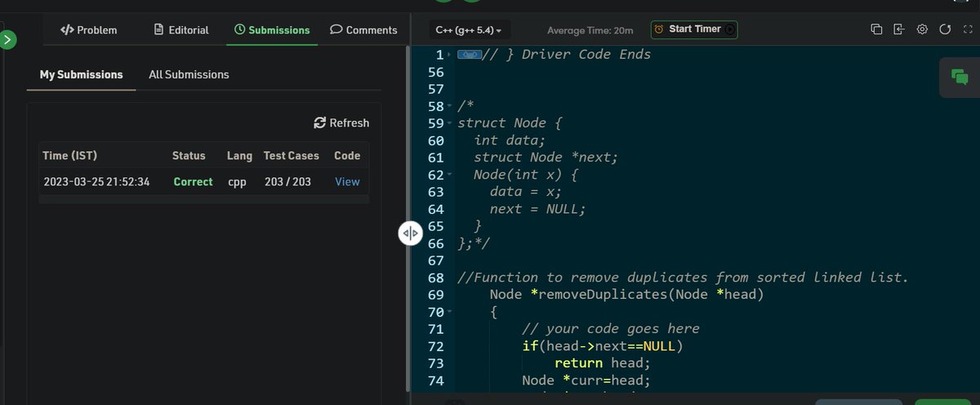Expand the fold arrow beside line 1

451,55
